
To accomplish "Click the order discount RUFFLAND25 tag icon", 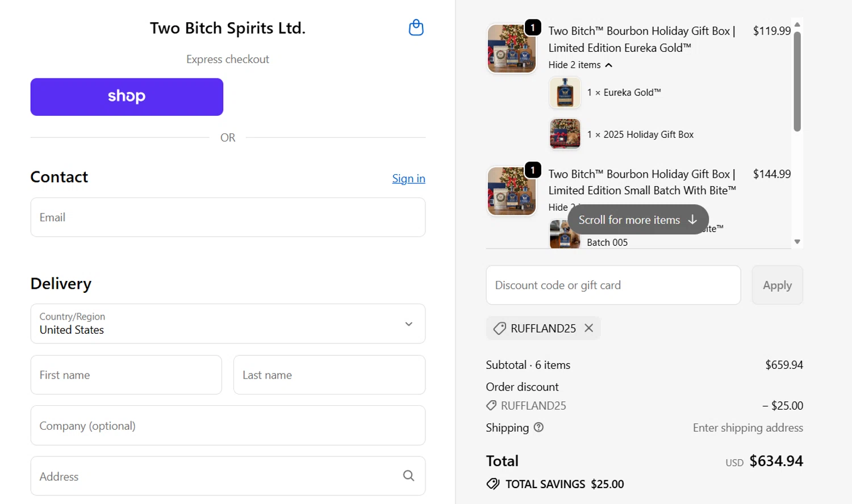I will coord(491,406).
